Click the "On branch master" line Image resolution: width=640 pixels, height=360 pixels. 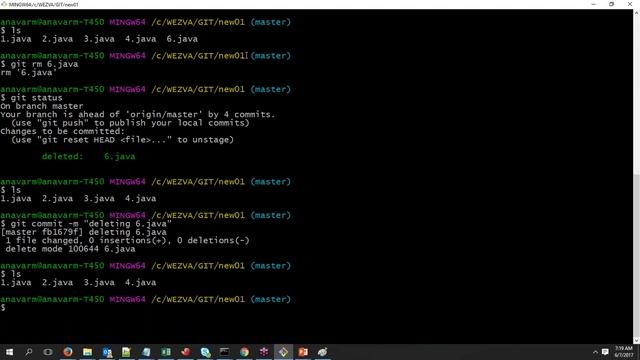pyautogui.click(x=42, y=106)
